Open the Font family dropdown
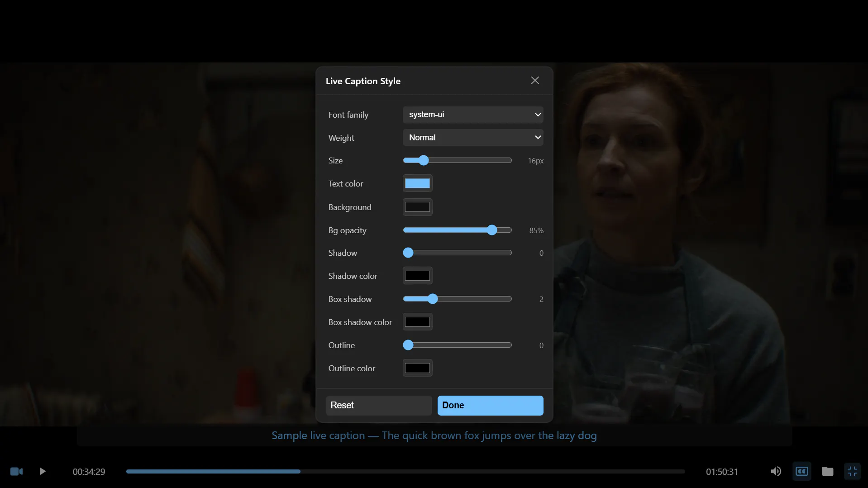The width and height of the screenshot is (868, 488). (473, 115)
